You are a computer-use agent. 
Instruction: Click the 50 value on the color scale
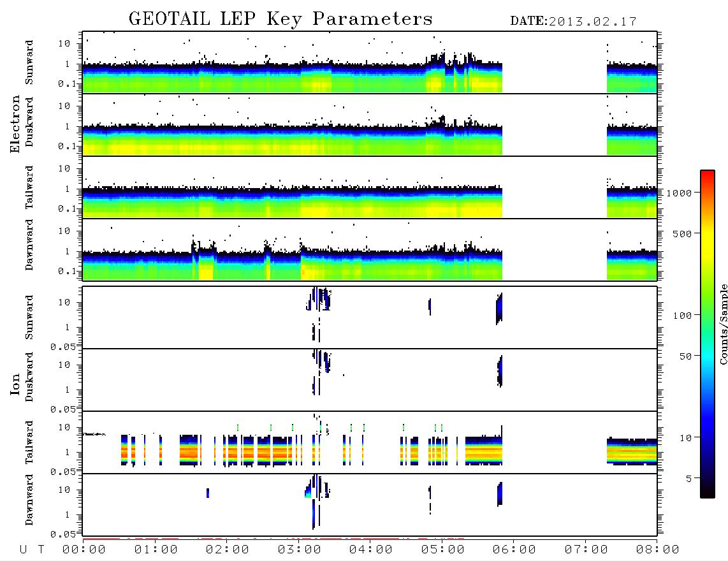point(685,356)
